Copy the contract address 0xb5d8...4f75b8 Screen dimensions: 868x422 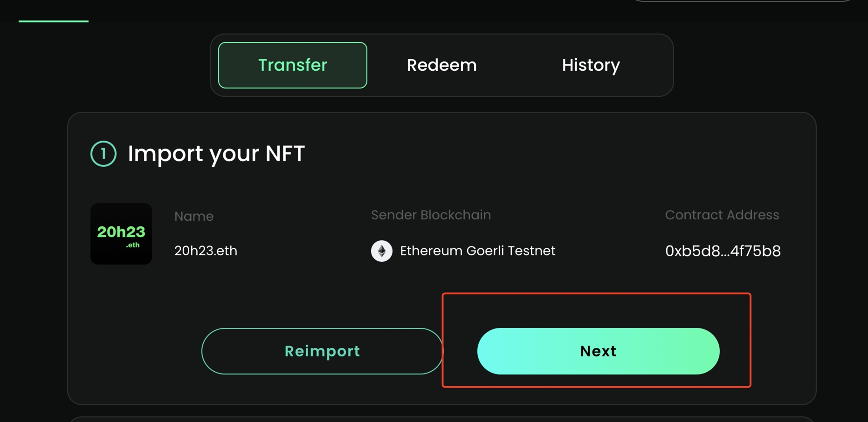(723, 251)
